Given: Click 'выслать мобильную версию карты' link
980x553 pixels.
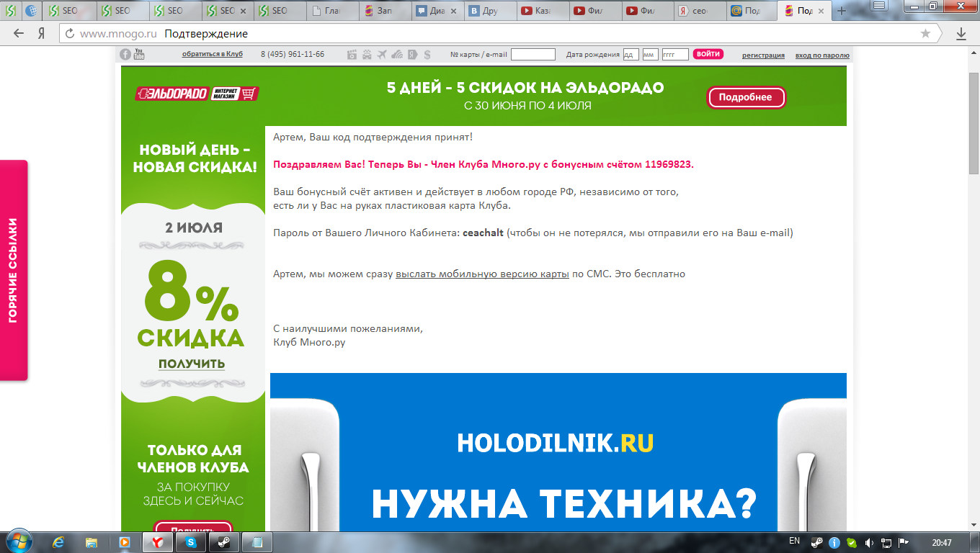Looking at the screenshot, I should [x=482, y=274].
